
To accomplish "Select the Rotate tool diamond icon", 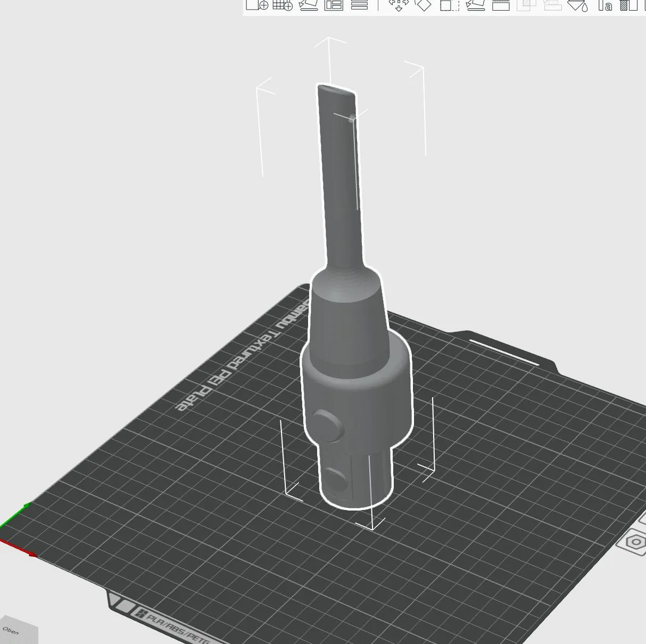I will pos(424,5).
